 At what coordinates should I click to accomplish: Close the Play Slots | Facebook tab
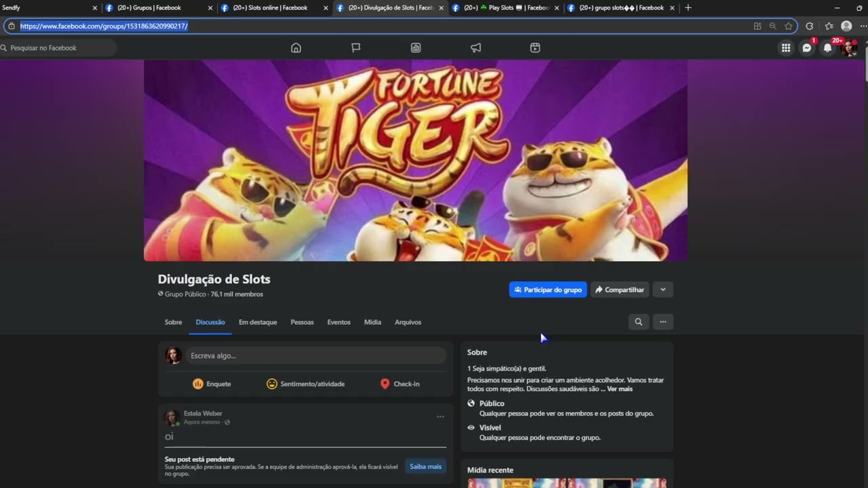point(557,7)
